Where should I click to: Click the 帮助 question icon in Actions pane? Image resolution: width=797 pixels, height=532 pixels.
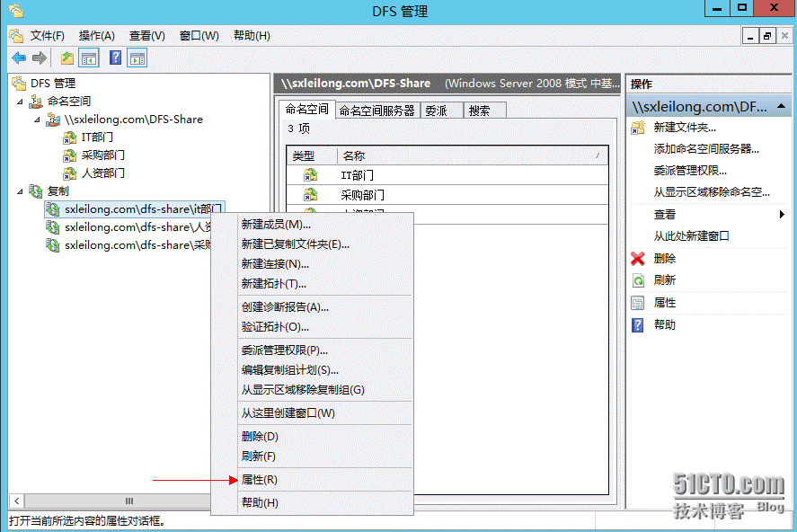click(638, 325)
